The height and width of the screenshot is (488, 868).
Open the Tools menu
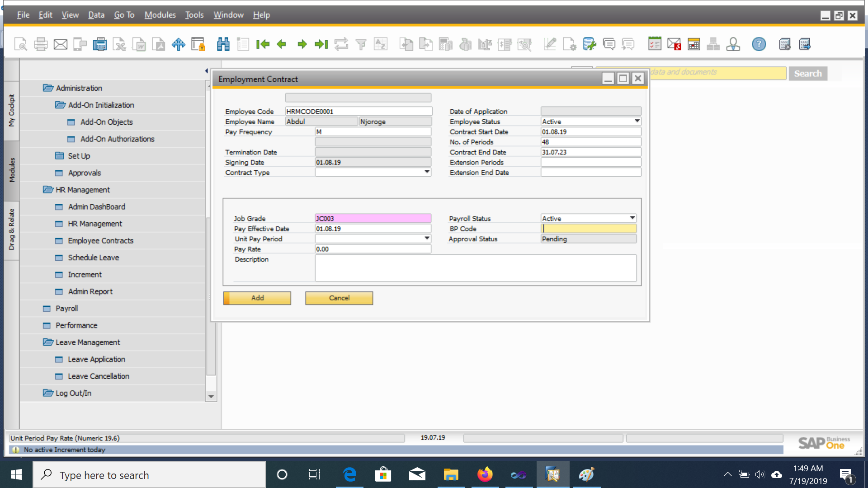(194, 15)
